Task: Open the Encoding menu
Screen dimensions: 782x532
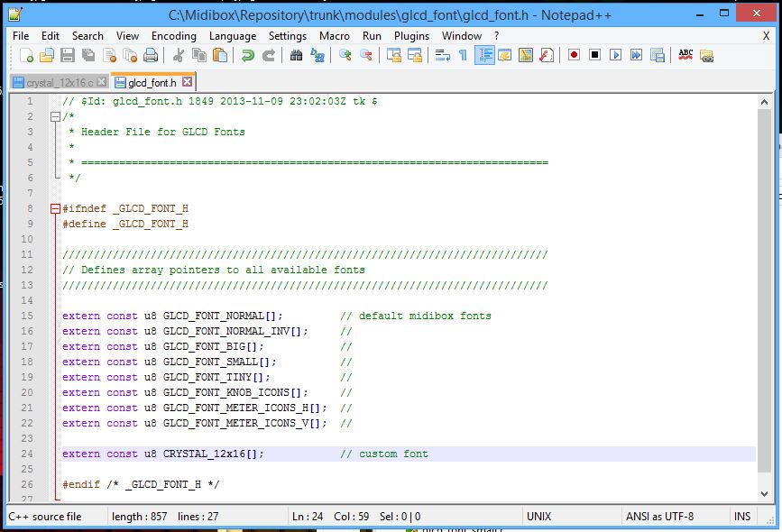Action: (x=173, y=36)
